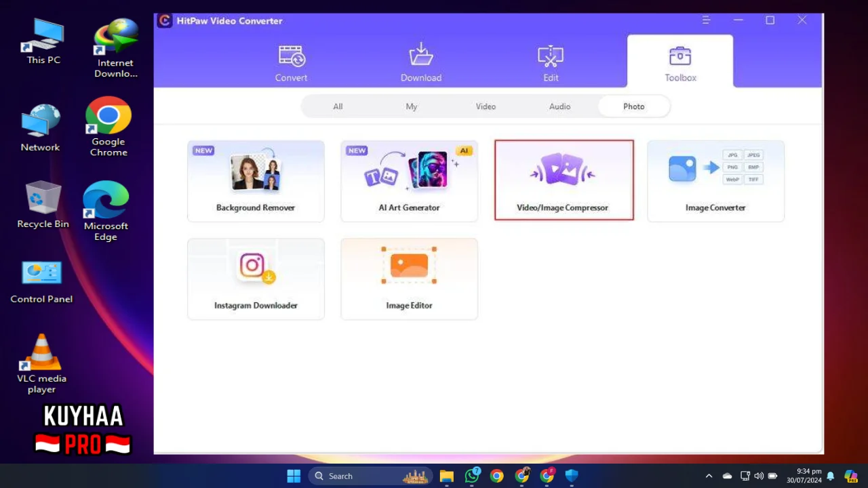Open the Background Remover tool
The image size is (868, 488).
point(256,181)
